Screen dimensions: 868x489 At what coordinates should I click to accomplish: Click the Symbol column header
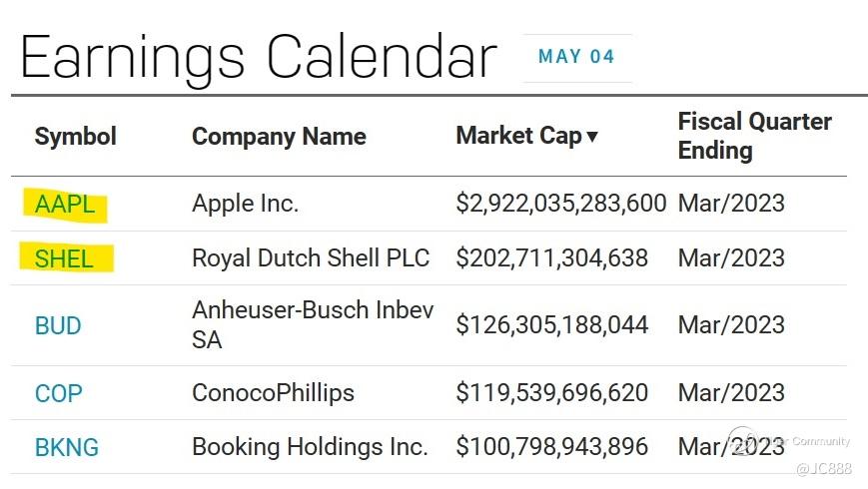pos(75,137)
